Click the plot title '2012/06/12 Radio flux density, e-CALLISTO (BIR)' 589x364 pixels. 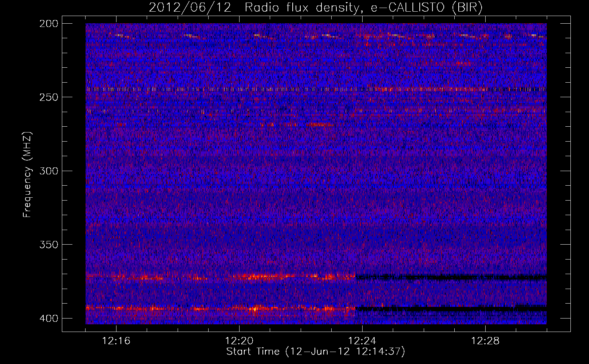pyautogui.click(x=316, y=8)
